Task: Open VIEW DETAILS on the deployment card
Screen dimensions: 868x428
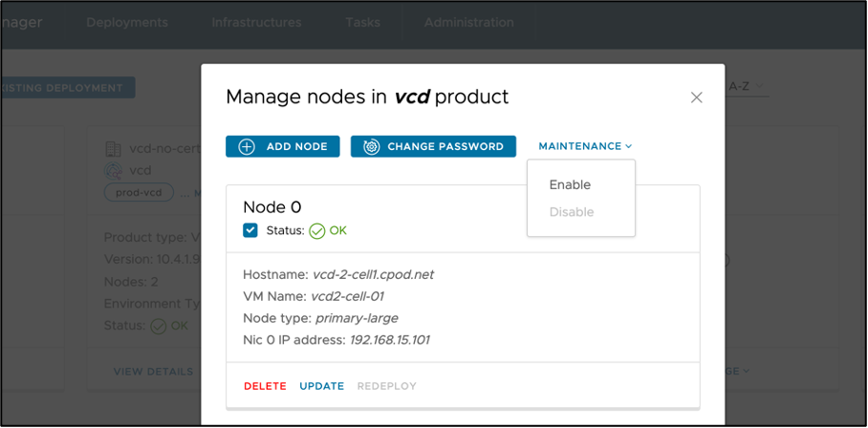Action: (x=153, y=371)
